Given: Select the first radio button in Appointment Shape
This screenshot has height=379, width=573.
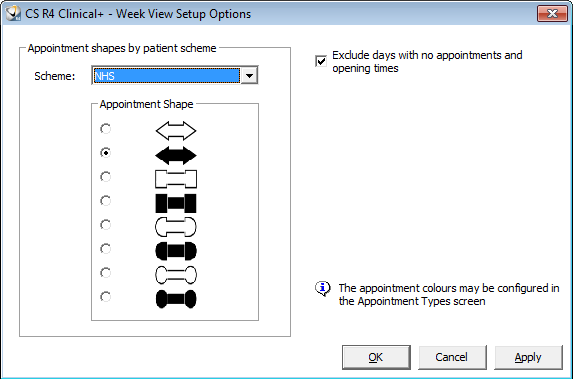Looking at the screenshot, I should [106, 129].
